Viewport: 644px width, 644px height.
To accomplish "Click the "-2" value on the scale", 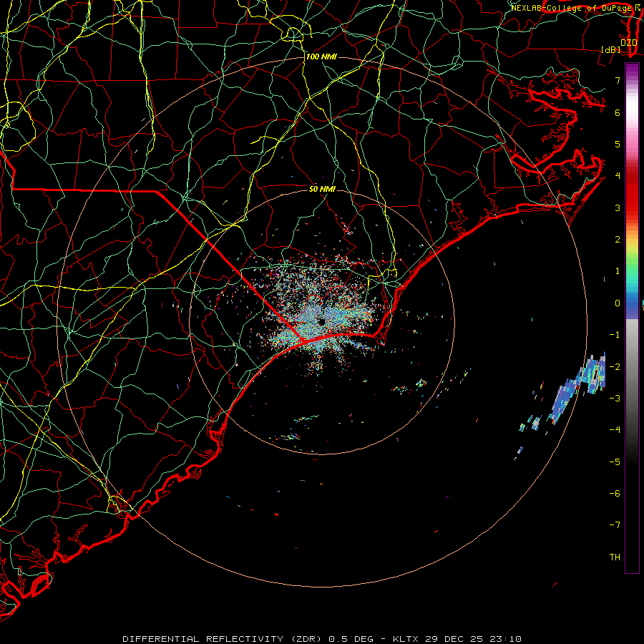I will pos(615,367).
